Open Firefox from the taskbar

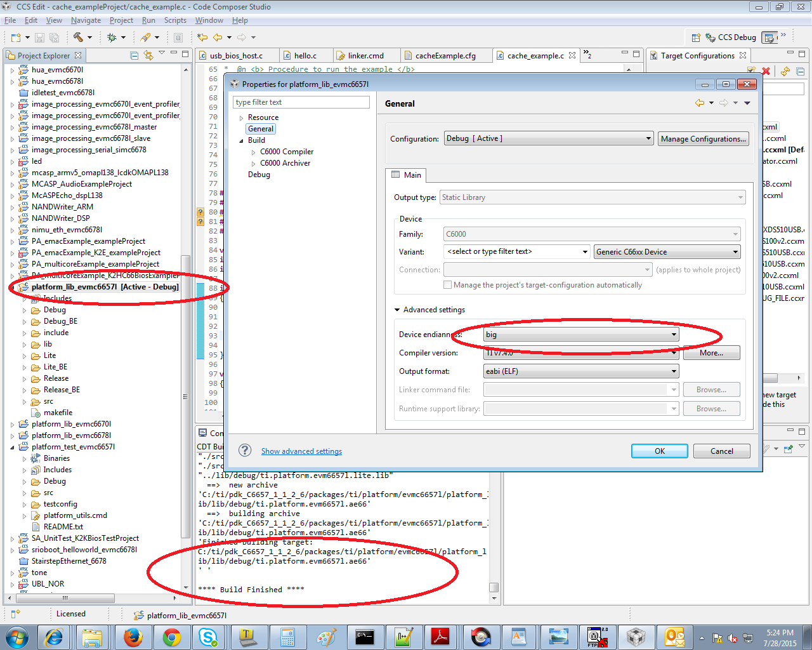tap(133, 637)
